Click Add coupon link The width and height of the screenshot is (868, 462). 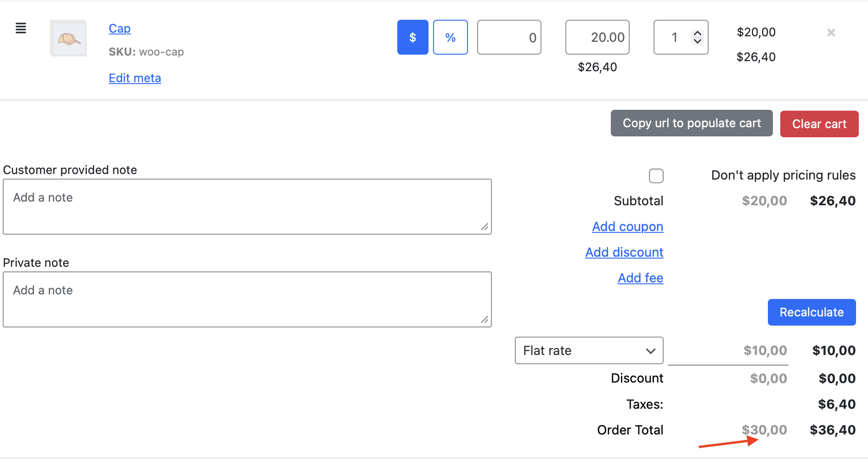coord(627,226)
